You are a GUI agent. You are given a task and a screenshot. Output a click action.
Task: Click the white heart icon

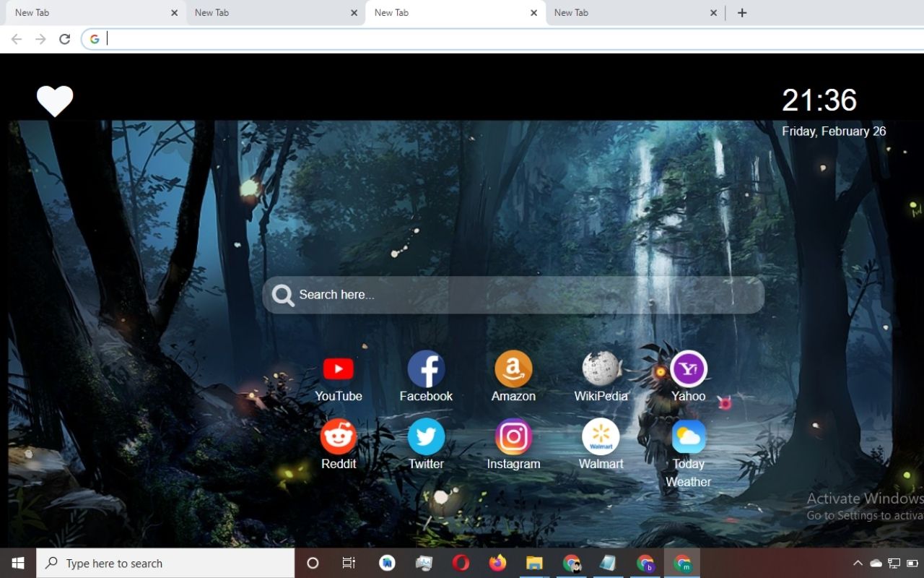[55, 101]
